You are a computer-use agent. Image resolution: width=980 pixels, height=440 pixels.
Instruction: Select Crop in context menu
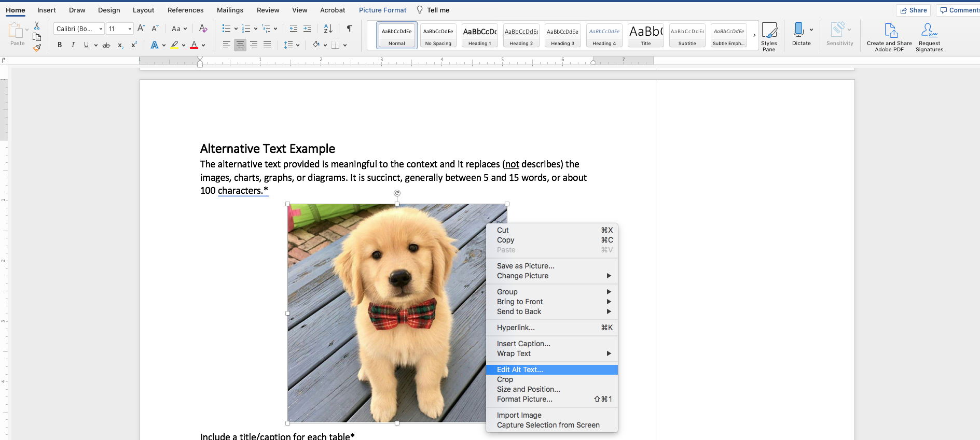click(x=552, y=379)
